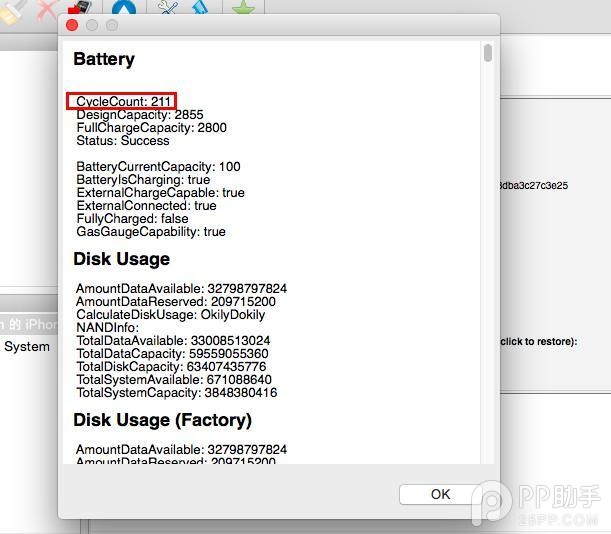Click the paintbrush toolbar icon behind the dialog
The image size is (611, 534).
click(12, 10)
